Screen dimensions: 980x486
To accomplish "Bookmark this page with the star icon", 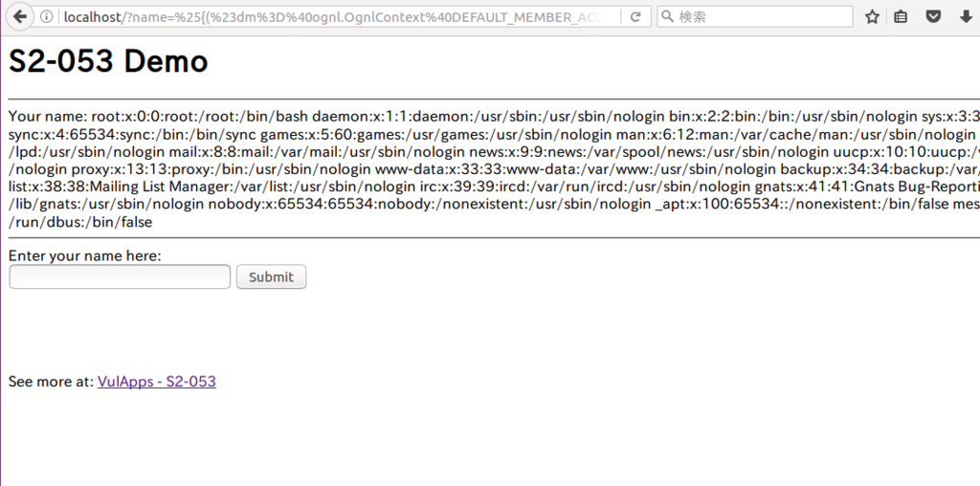I will [x=873, y=17].
